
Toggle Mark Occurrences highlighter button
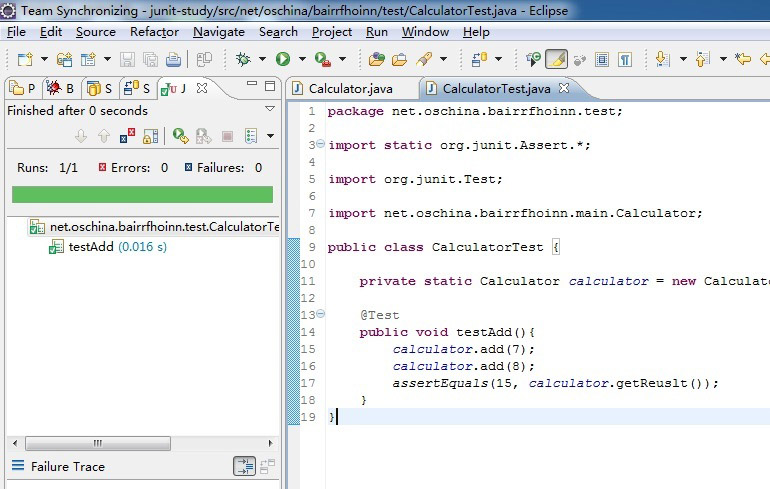pyautogui.click(x=557, y=60)
